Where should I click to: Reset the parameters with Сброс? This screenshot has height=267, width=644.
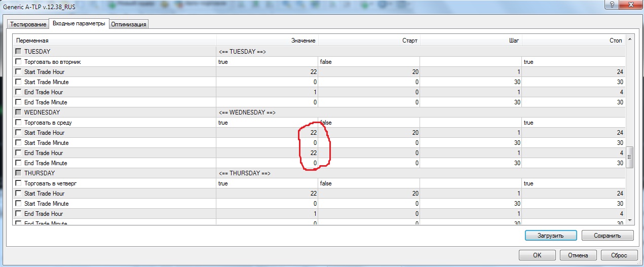(x=619, y=255)
